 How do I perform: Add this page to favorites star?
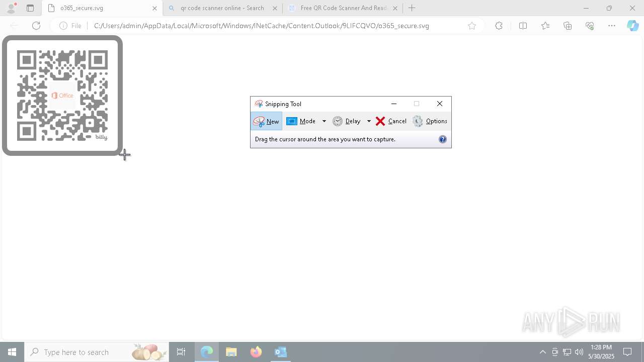[472, 26]
